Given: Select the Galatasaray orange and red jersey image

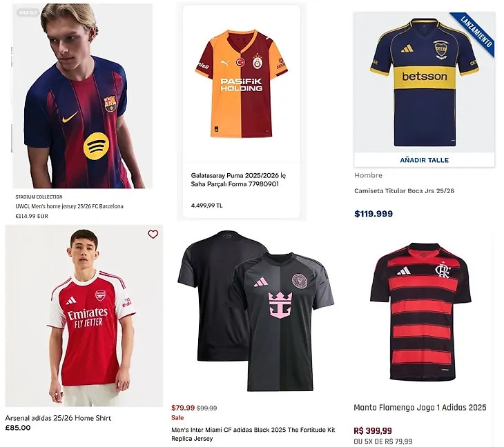Looking at the screenshot, I should click(240, 83).
